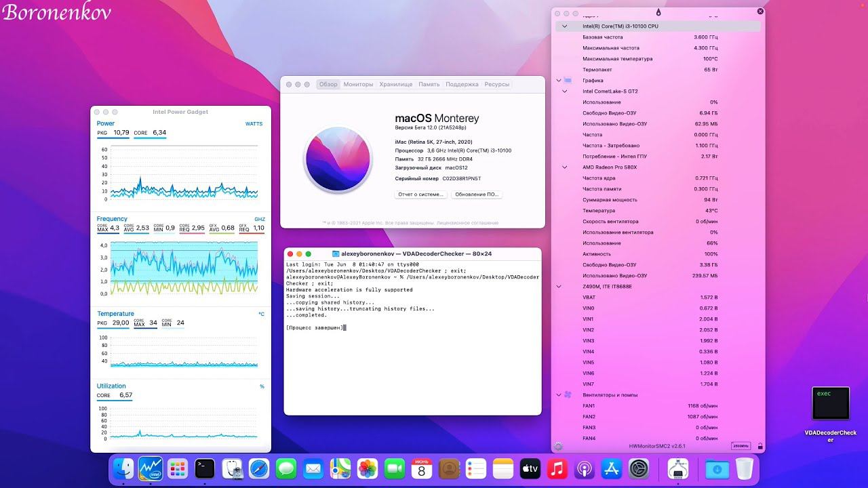Click the white USB utility icon in Dock

point(678,468)
